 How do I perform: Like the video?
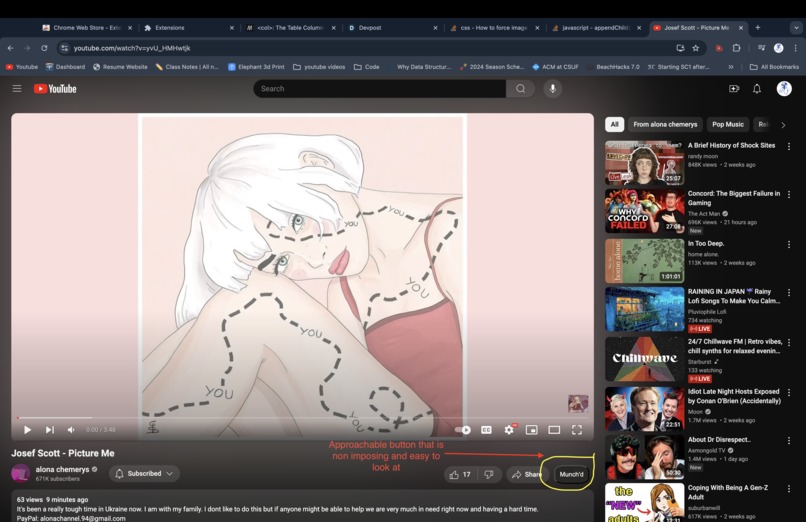pos(460,474)
